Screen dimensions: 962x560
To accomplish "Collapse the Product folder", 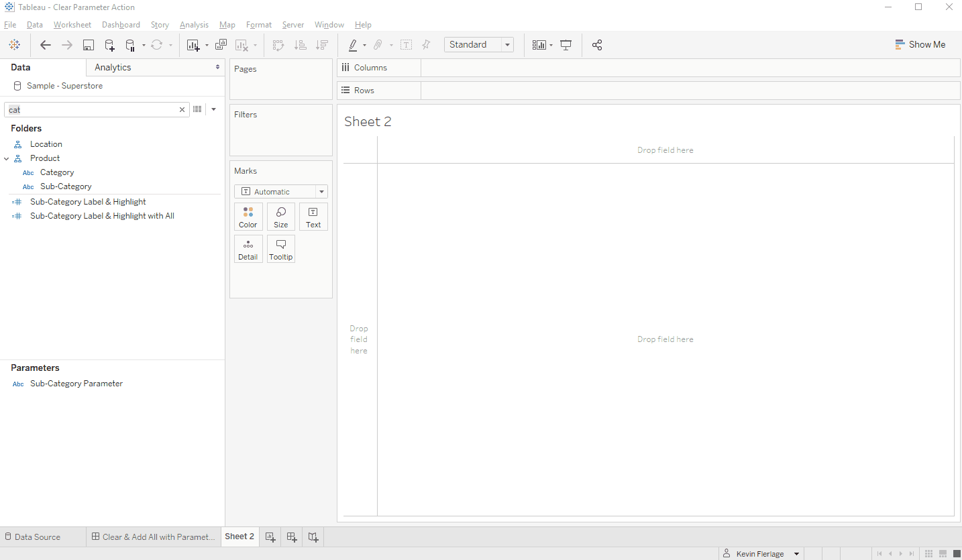I will [7, 158].
